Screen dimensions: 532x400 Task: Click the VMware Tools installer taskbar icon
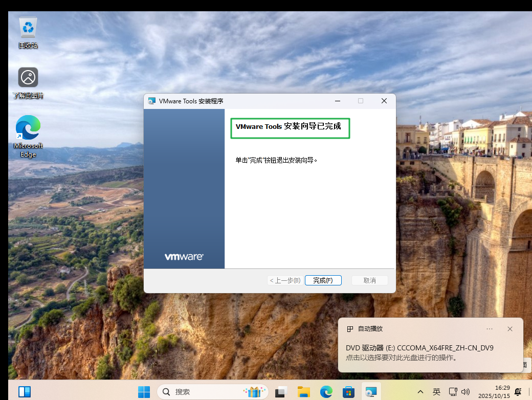point(371,392)
